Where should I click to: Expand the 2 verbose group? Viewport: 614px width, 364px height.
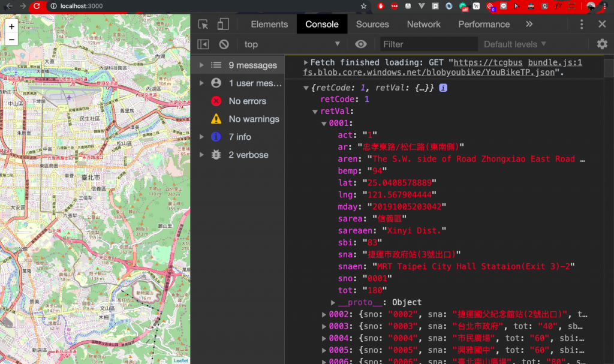tap(201, 155)
